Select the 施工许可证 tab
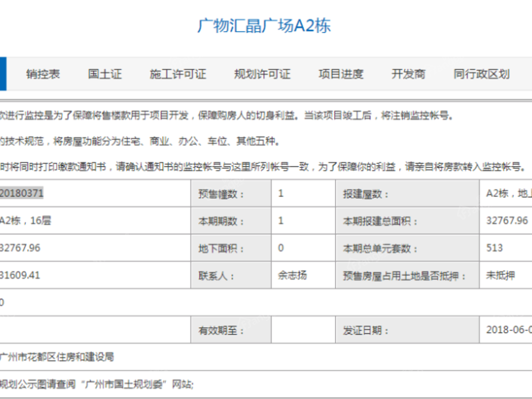 (178, 74)
